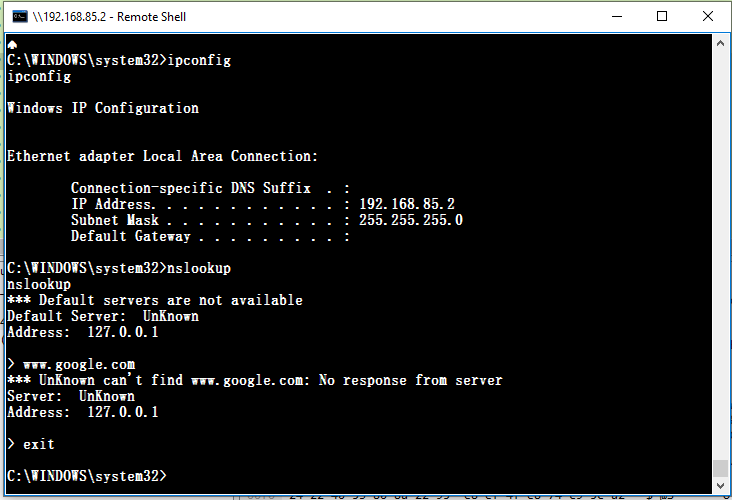This screenshot has height=500, width=732.
Task: Click the 'Default Server: UnKnown' line
Action: [103, 316]
